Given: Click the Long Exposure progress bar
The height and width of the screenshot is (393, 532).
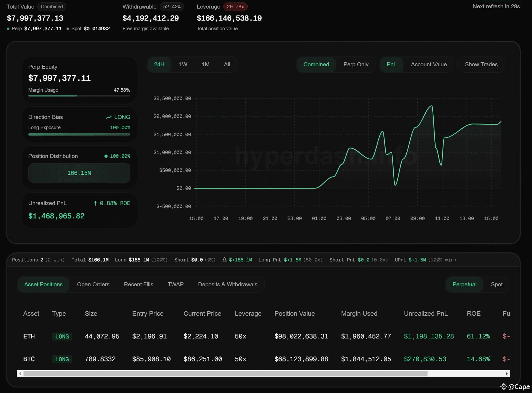Looking at the screenshot, I should pos(79,134).
